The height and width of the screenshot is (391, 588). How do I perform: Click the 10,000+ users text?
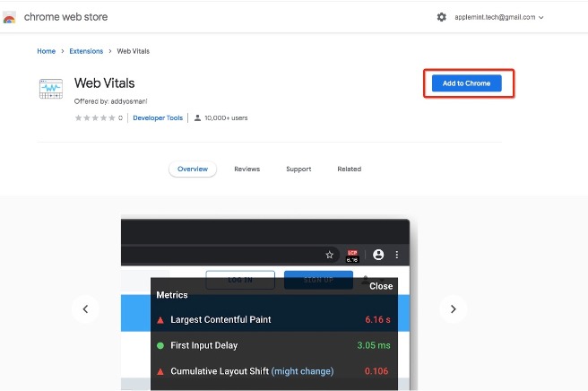(226, 117)
